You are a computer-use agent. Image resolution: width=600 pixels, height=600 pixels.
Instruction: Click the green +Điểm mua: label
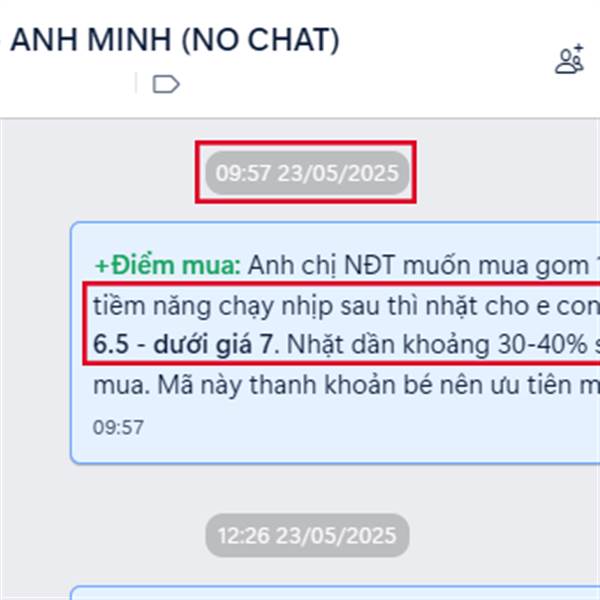pos(168,265)
